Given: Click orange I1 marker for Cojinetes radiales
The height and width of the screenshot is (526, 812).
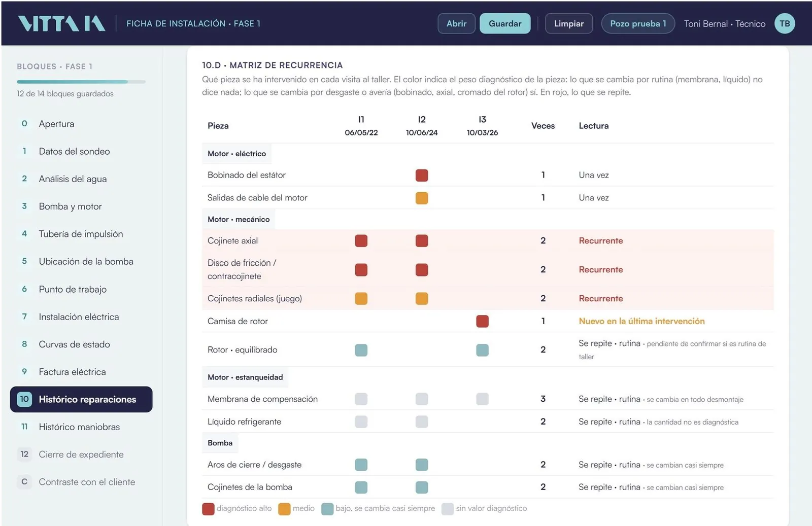Looking at the screenshot, I should (x=361, y=298).
